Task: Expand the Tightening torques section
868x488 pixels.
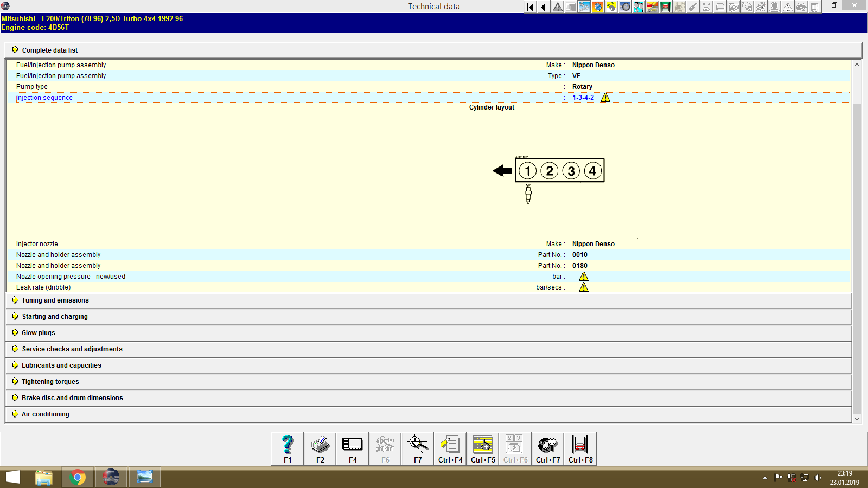Action: pyautogui.click(x=50, y=382)
